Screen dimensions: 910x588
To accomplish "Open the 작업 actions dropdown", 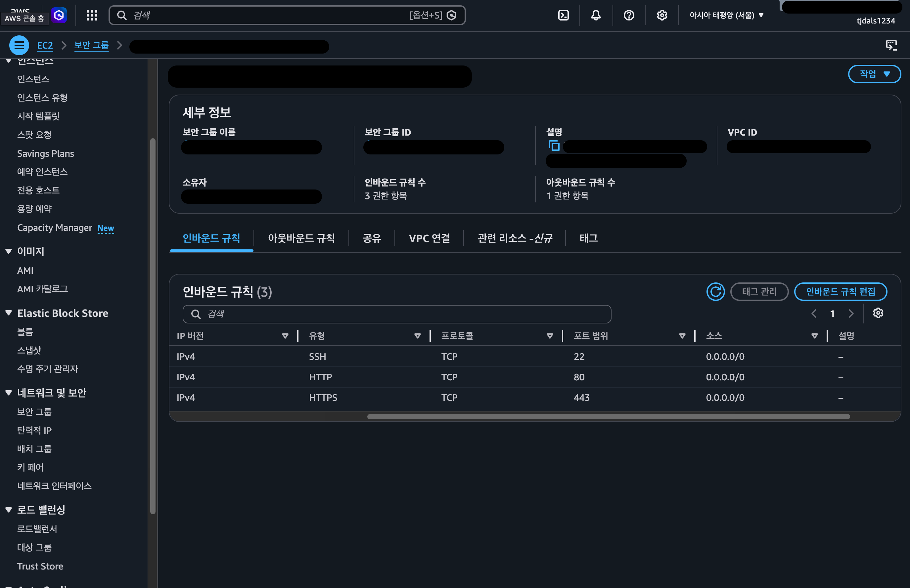I will [874, 74].
